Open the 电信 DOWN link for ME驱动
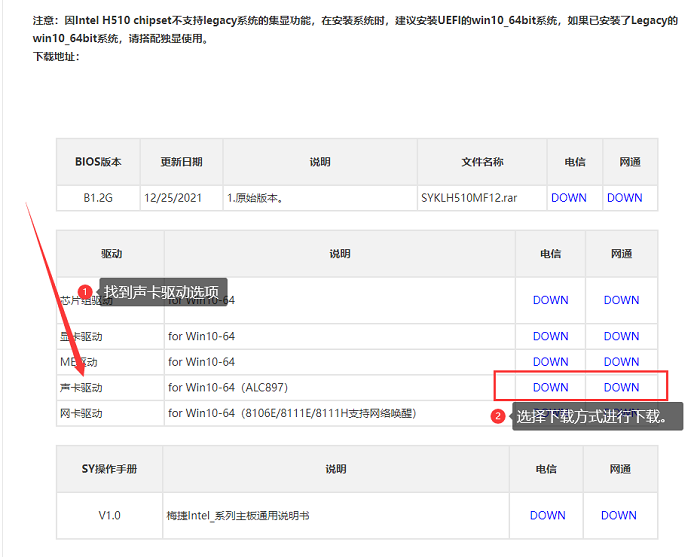 click(x=550, y=362)
